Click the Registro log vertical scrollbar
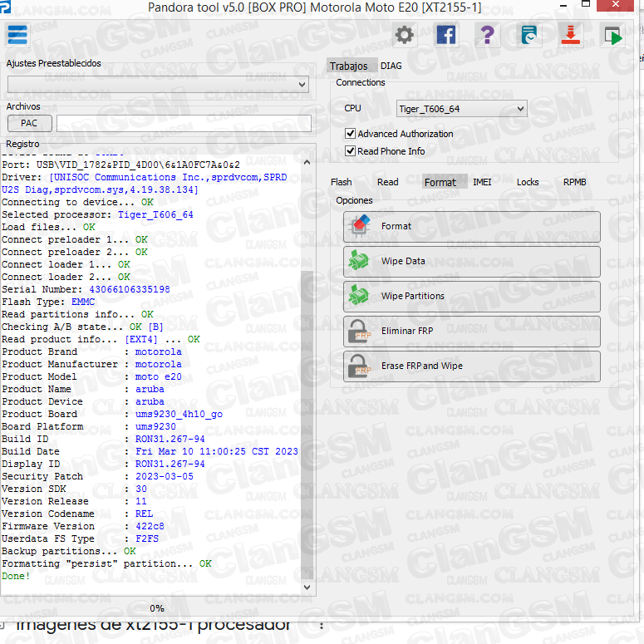 [x=307, y=374]
